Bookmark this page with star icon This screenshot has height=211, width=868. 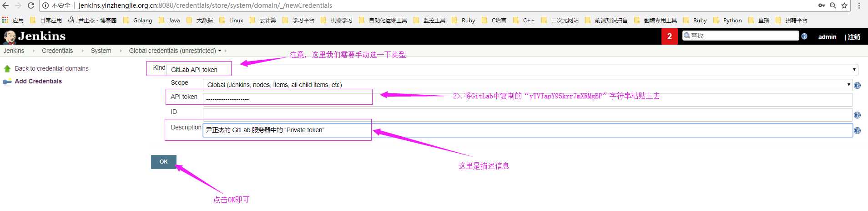pyautogui.click(x=844, y=5)
